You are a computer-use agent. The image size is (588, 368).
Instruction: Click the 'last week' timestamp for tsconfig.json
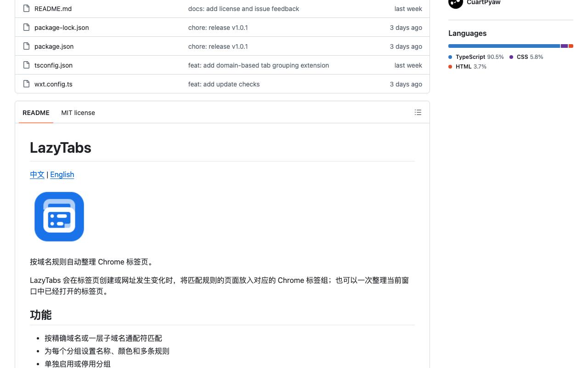(x=408, y=65)
